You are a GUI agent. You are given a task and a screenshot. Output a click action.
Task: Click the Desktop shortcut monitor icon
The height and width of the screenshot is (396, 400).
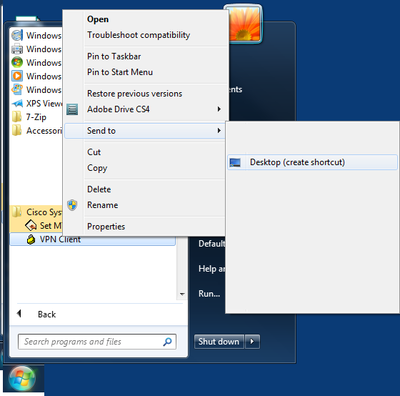pos(235,162)
